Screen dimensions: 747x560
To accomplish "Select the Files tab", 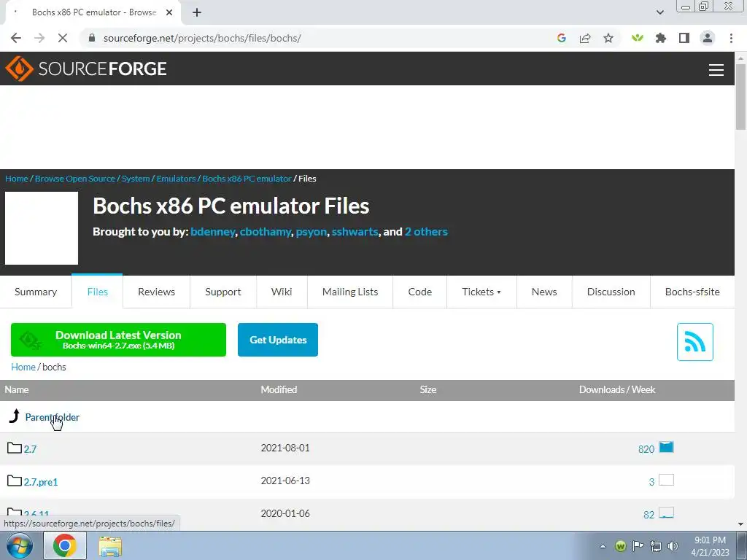I will (x=97, y=292).
